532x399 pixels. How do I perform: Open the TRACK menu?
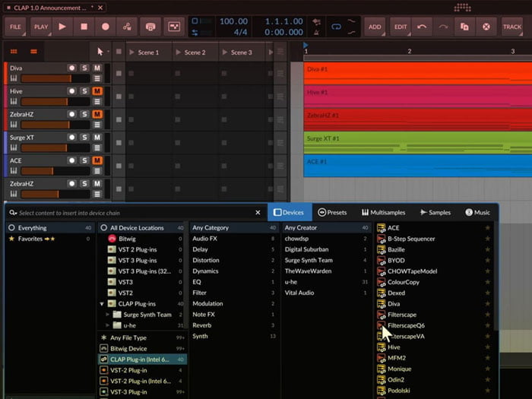[512, 27]
